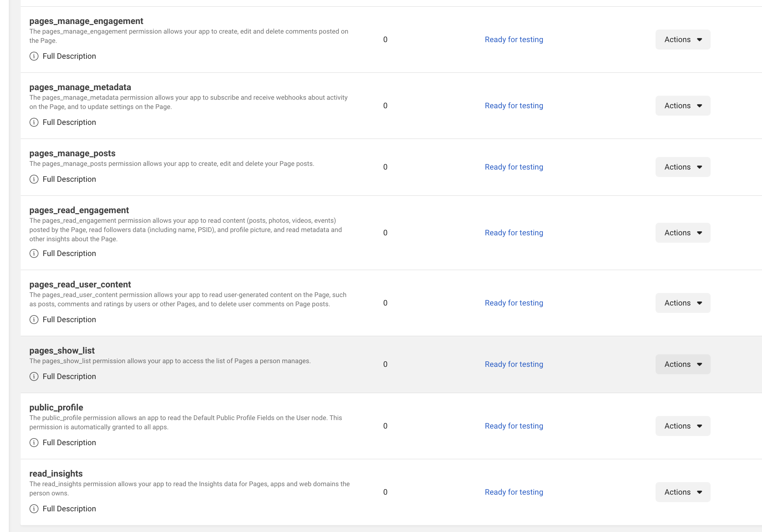Select the pages_show_list permission title
This screenshot has width=762, height=532.
click(62, 351)
